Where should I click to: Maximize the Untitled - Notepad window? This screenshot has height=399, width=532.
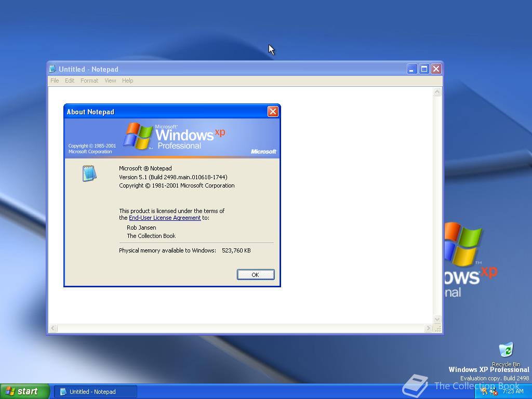[x=424, y=69]
